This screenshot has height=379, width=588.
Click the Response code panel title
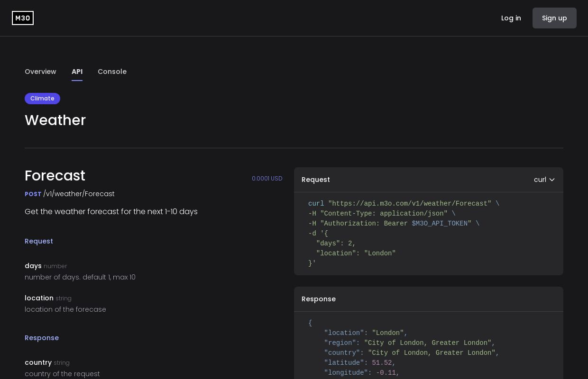[x=319, y=299]
